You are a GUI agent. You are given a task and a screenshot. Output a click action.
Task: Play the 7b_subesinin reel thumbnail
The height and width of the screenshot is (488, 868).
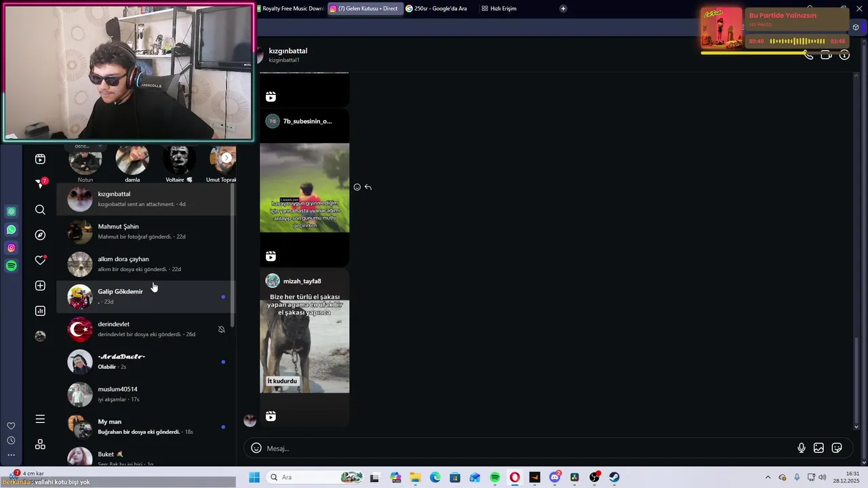tap(304, 188)
